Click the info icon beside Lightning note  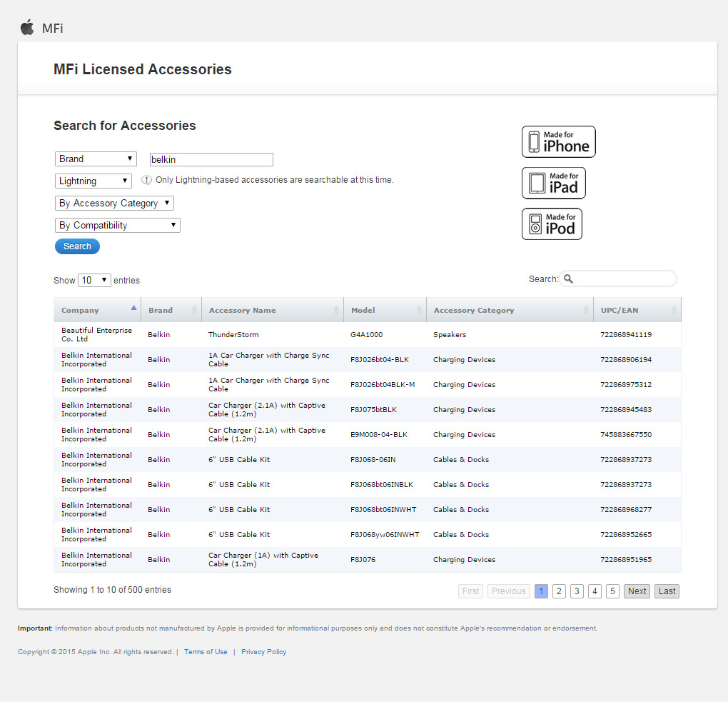point(146,180)
